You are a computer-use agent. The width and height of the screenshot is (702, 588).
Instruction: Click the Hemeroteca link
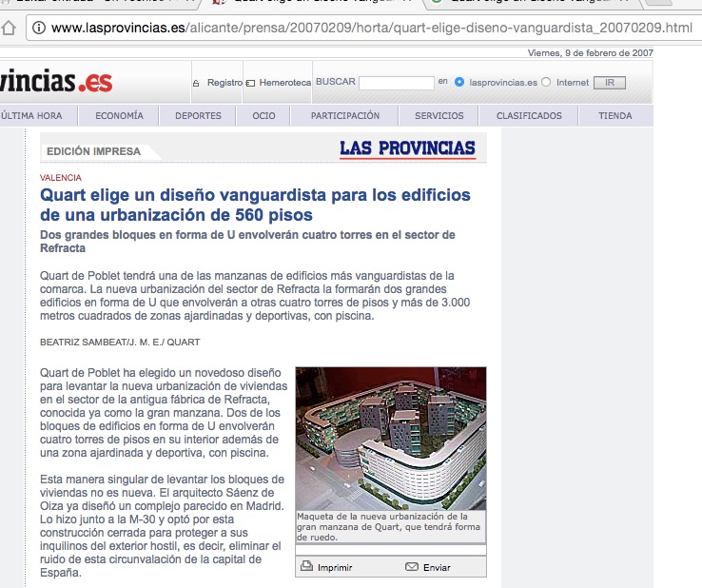click(284, 83)
